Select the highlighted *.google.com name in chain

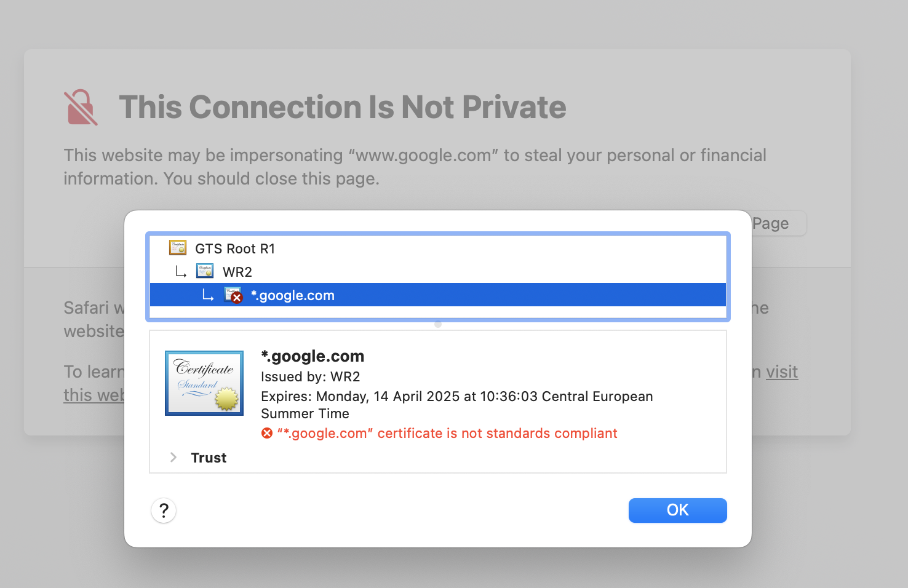tap(293, 295)
